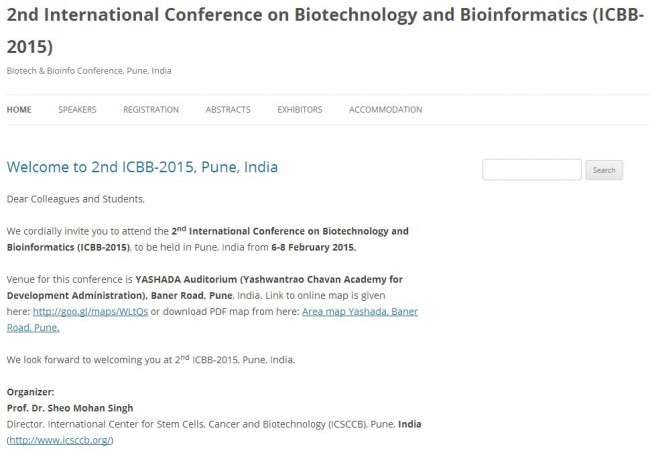Select EXHIBITORS in the navigation bar
The height and width of the screenshot is (455, 650).
[x=300, y=109]
